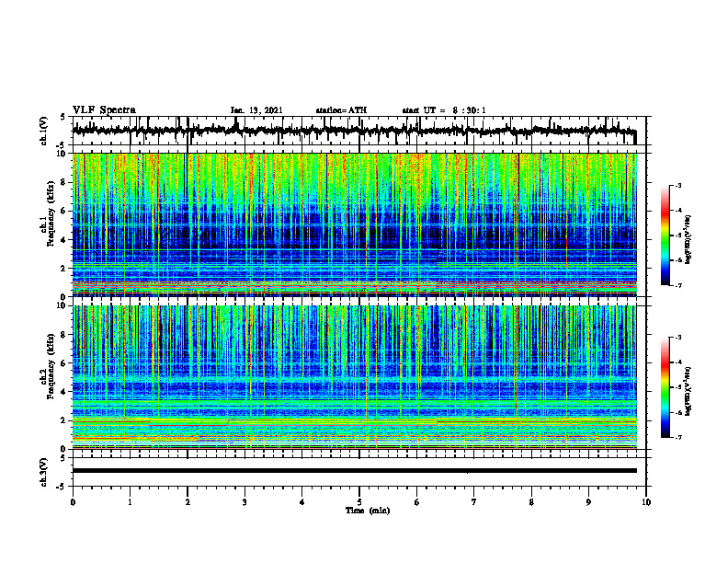Select the date text "Jan. 13, 2021"
The width and height of the screenshot is (728, 563).
point(256,110)
